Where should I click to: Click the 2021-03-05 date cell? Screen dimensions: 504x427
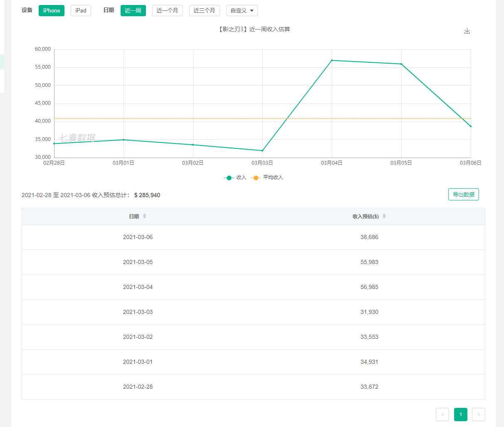(x=138, y=262)
